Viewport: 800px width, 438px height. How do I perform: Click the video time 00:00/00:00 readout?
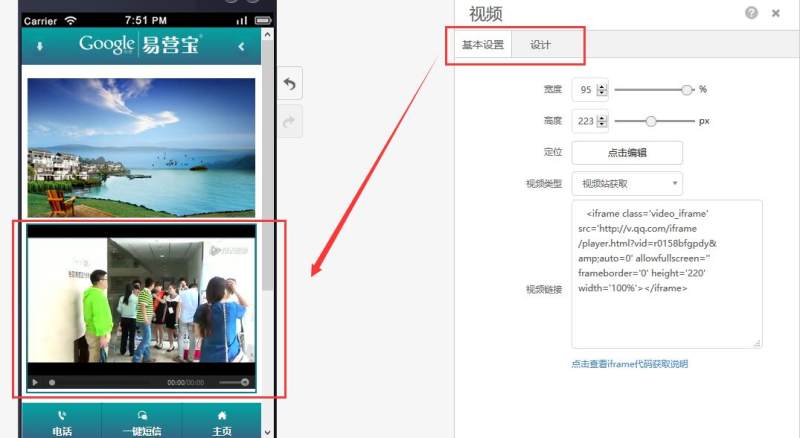pos(186,382)
